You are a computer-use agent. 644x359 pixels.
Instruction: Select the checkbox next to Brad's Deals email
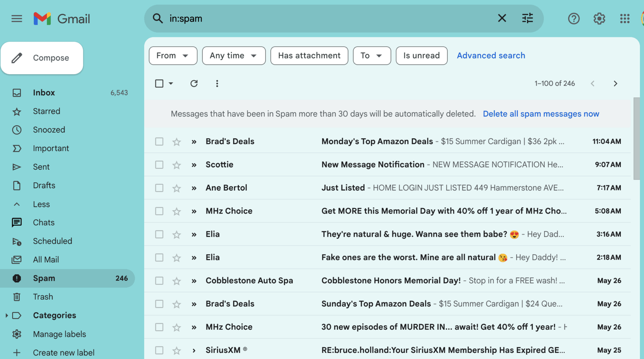click(159, 141)
